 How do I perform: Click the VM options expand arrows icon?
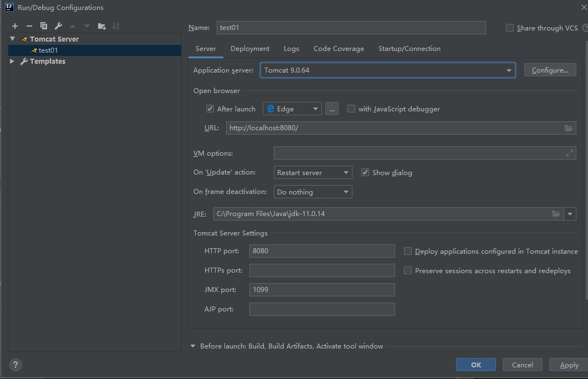[569, 153]
